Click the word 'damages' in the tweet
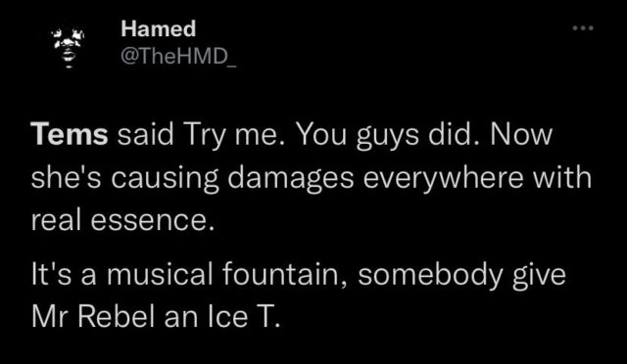The width and height of the screenshot is (627, 364). point(291,178)
